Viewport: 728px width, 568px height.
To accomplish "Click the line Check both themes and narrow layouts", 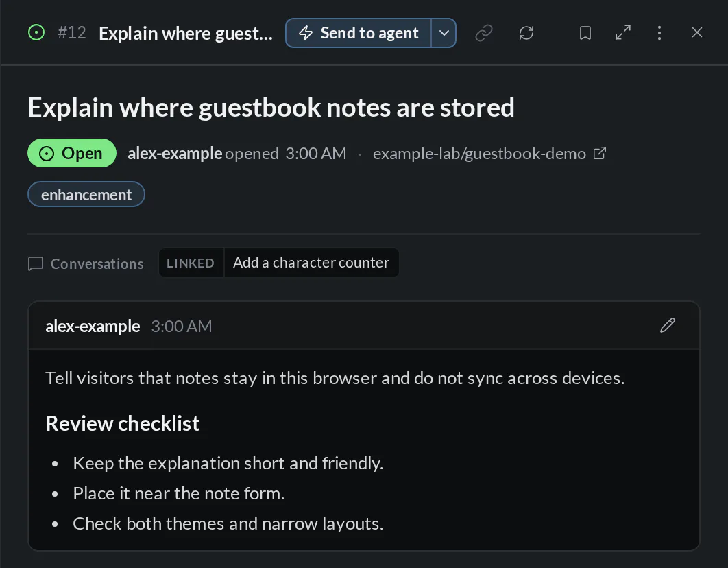I will pos(228,524).
